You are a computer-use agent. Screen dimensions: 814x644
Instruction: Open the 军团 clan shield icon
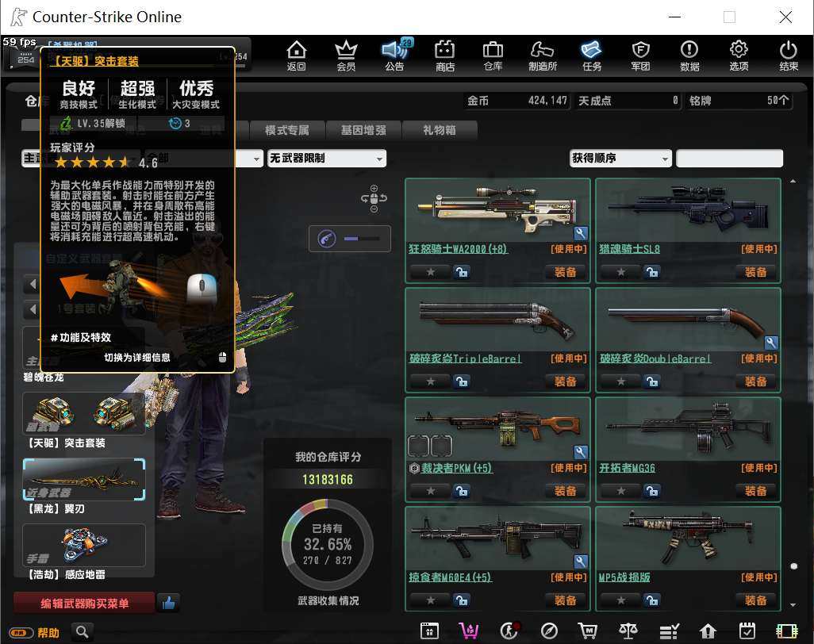coord(640,56)
